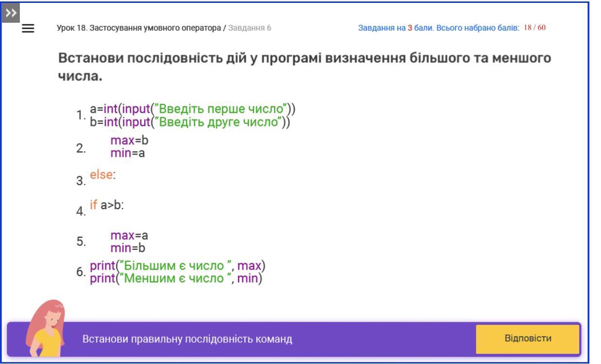Select item 3 else: line
Viewport: 601px width, 364px height.
click(x=103, y=175)
